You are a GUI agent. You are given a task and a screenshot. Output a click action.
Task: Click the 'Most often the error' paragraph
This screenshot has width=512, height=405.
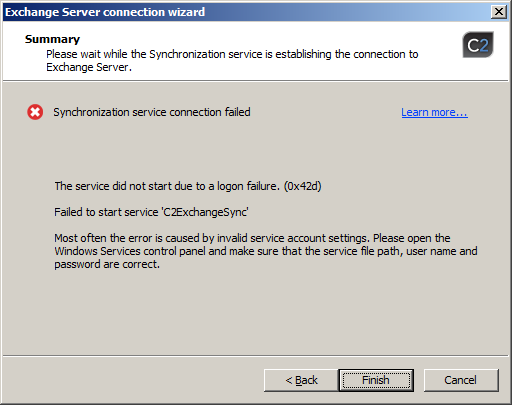(x=266, y=251)
